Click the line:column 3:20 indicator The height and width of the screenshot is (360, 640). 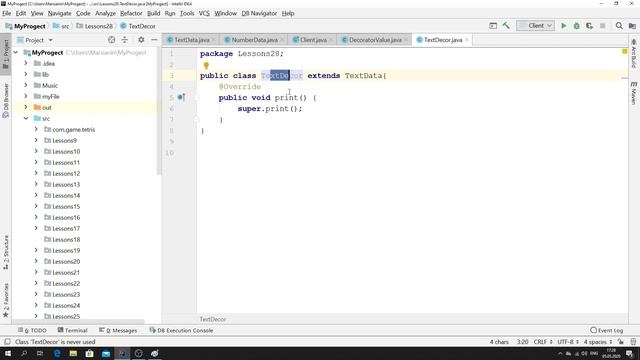(x=522, y=342)
